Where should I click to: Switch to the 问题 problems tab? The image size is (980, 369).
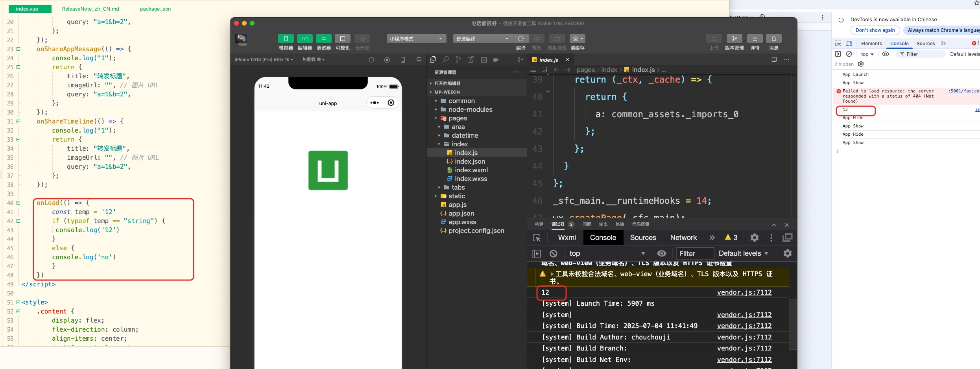tap(587, 224)
